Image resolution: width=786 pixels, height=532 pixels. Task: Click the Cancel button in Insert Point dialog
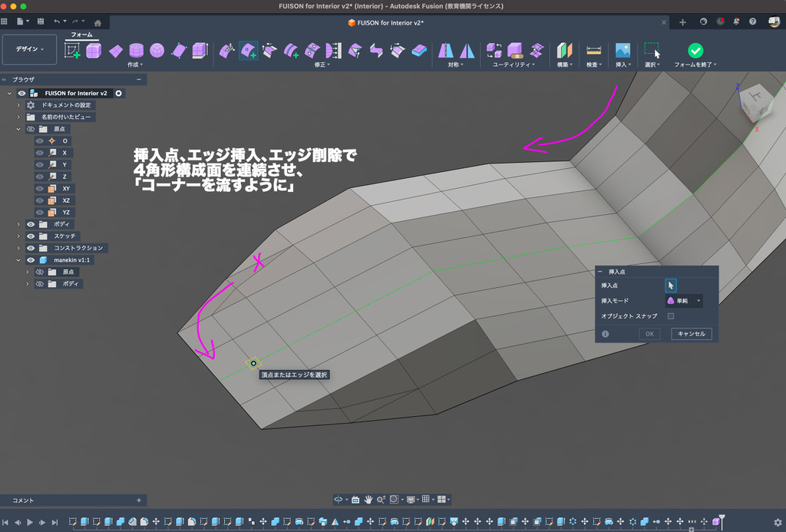691,334
